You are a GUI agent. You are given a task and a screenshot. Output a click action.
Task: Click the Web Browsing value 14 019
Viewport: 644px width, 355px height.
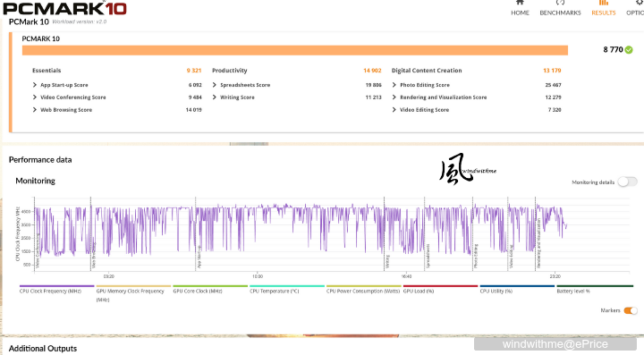pos(193,110)
